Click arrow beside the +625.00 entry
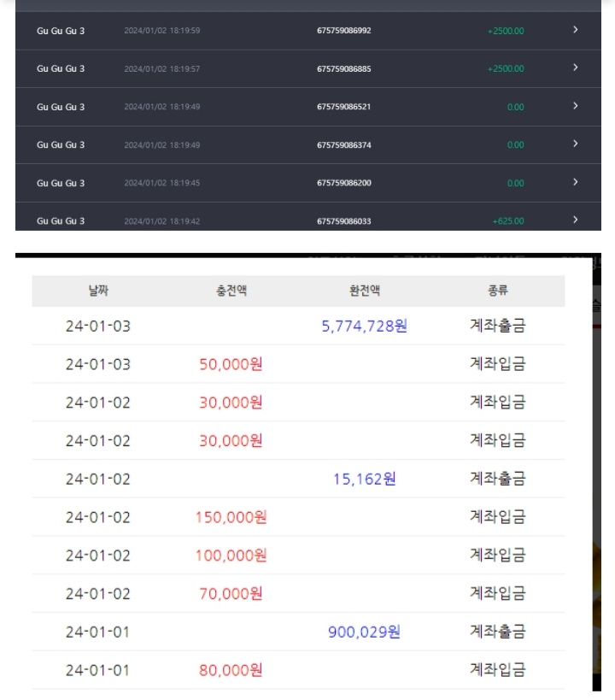This screenshot has width=615, height=700. tap(575, 221)
